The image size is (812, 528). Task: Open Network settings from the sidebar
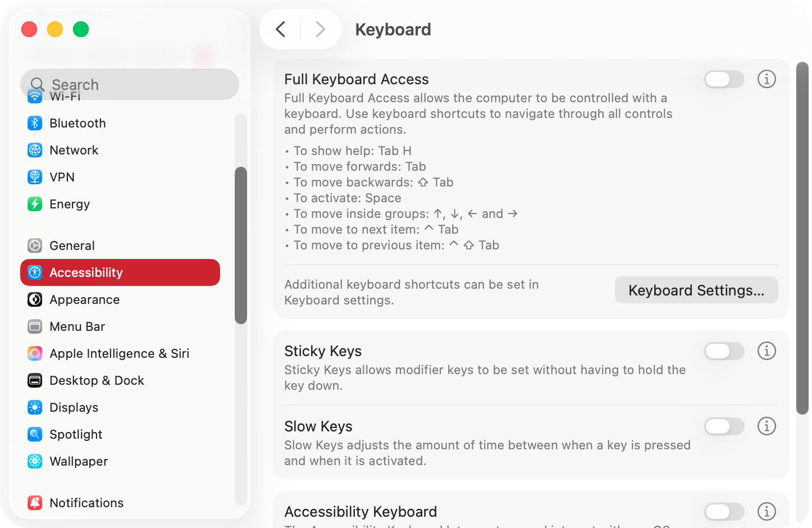tap(35, 150)
